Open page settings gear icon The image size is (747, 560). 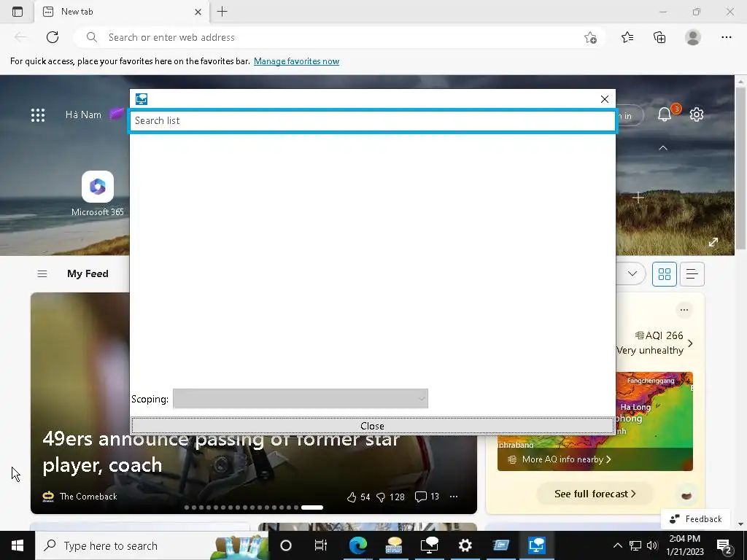(x=697, y=114)
